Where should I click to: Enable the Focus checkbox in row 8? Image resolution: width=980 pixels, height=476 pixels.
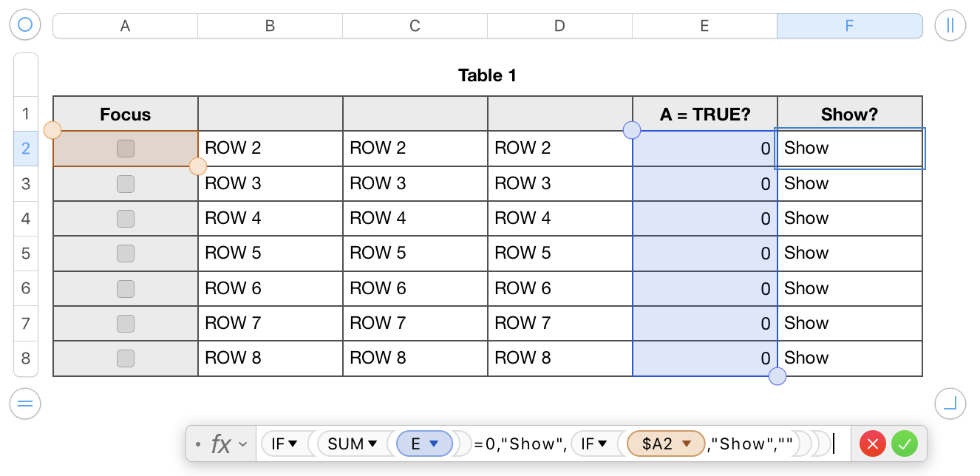click(x=126, y=358)
